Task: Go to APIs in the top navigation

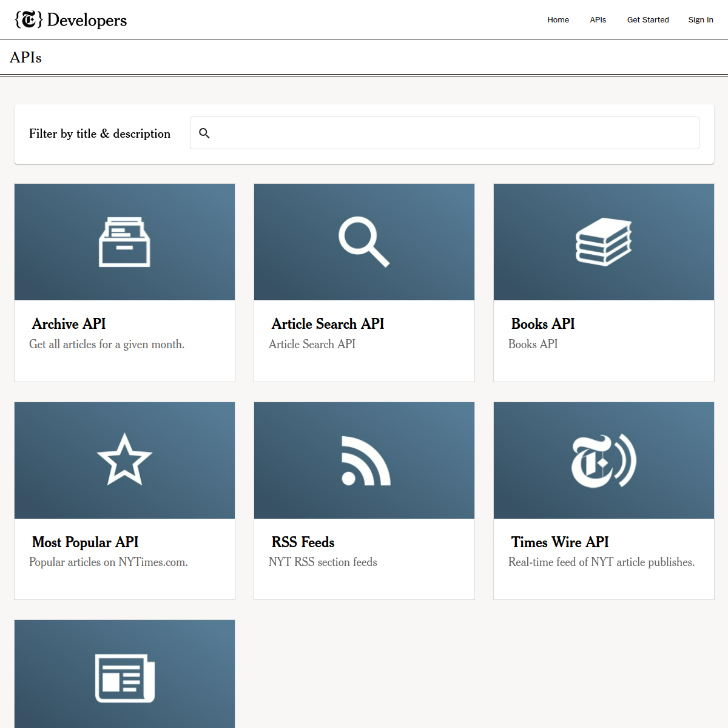Action: [598, 20]
